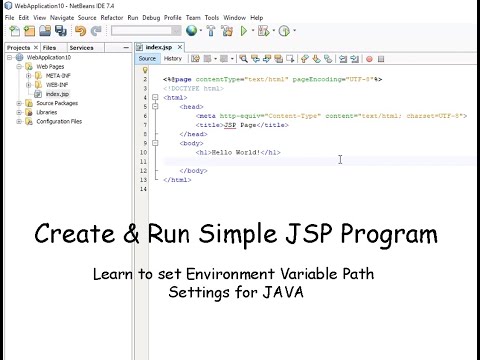Close the Projects tab
The image size is (480, 360).
(x=36, y=48)
